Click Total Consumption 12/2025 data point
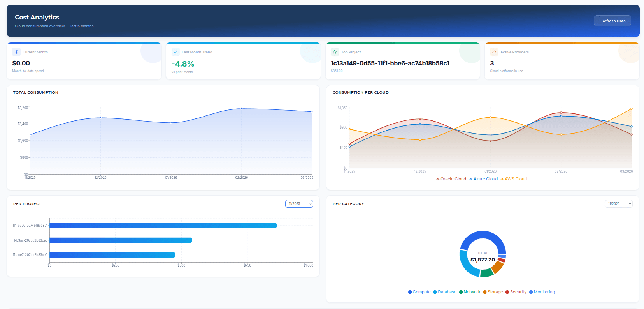 point(101,118)
